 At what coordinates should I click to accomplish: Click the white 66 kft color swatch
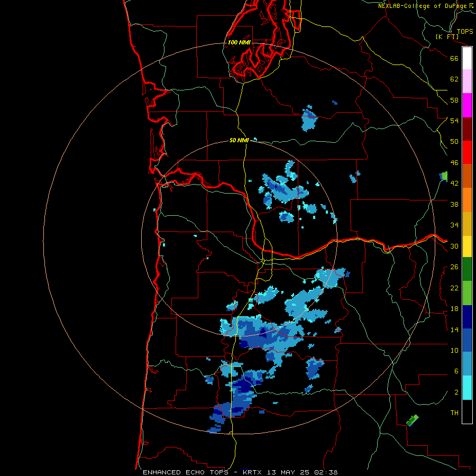(467, 58)
